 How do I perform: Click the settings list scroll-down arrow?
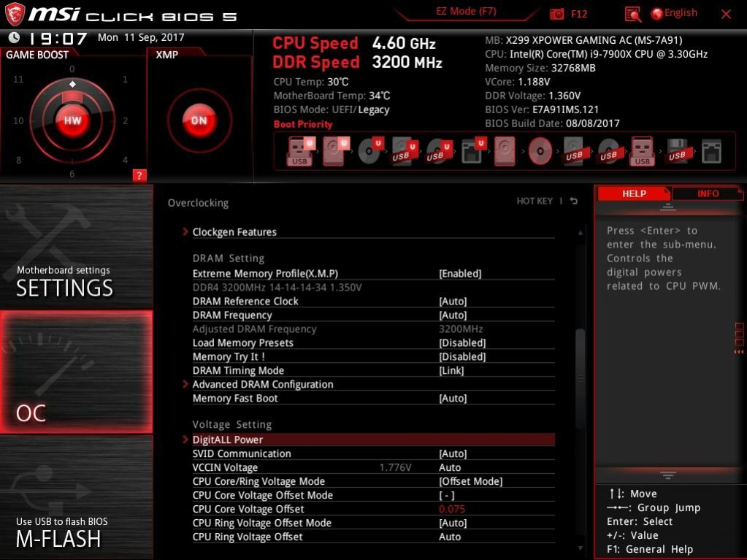tap(581, 548)
